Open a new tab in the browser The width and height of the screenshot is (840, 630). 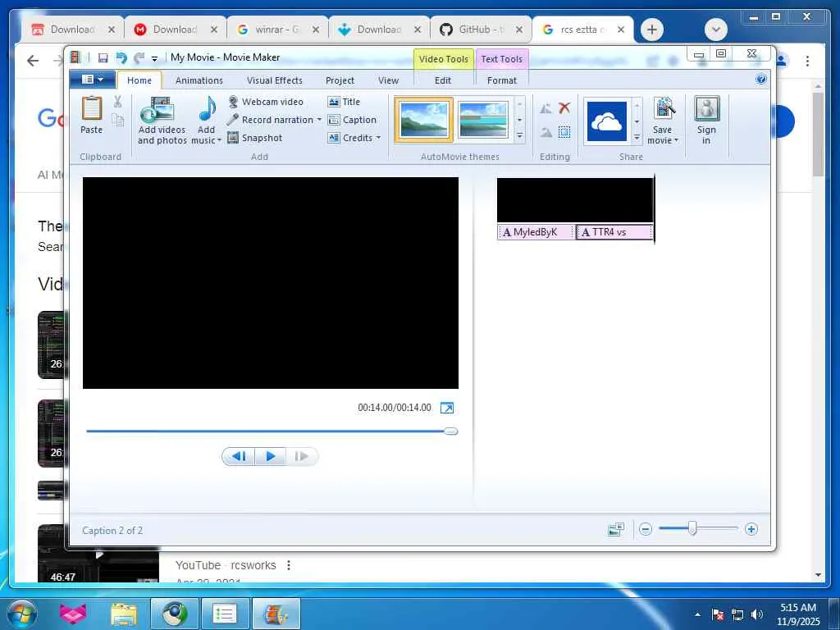click(x=651, y=30)
